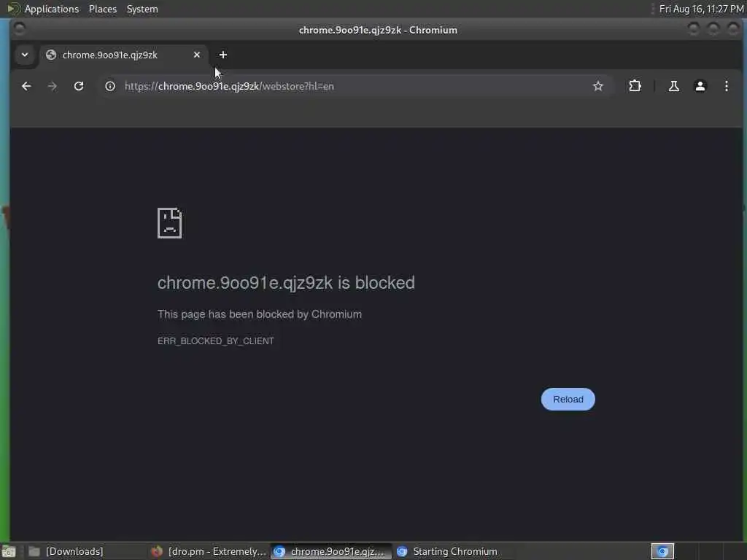The image size is (747, 560).
Task: Go back to the previous page
Action: pyautogui.click(x=26, y=86)
